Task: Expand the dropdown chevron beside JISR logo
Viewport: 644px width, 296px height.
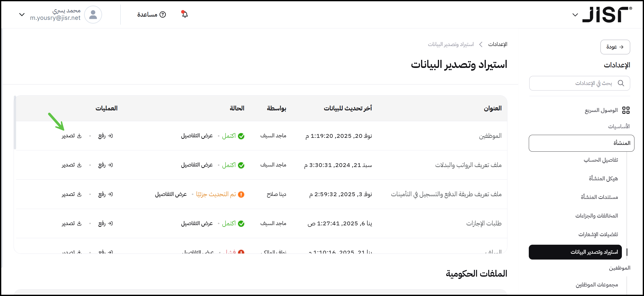Action: click(575, 15)
